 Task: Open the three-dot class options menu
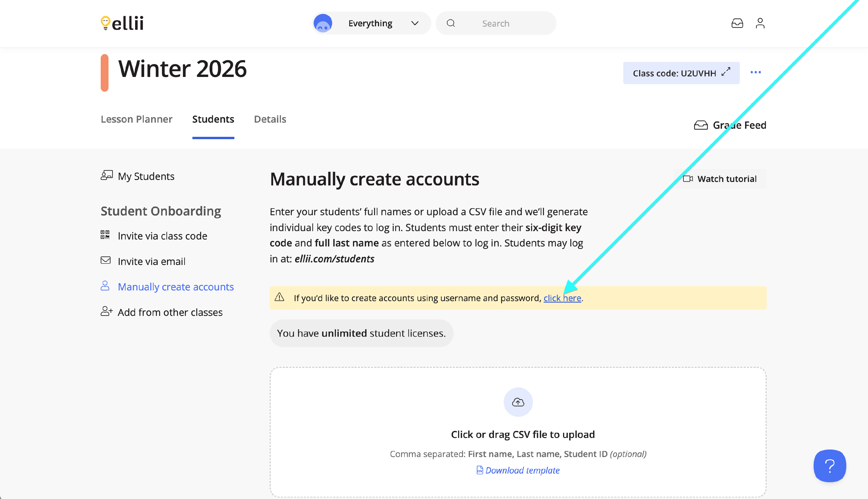point(756,72)
